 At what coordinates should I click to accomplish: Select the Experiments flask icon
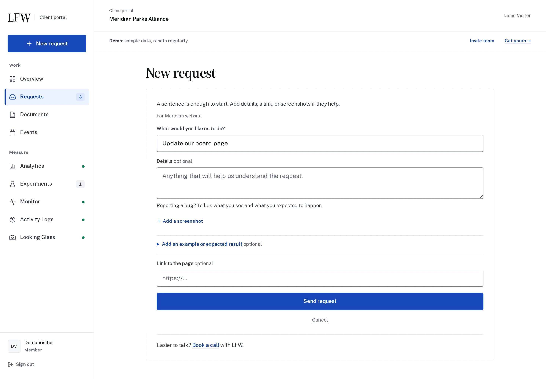13,184
